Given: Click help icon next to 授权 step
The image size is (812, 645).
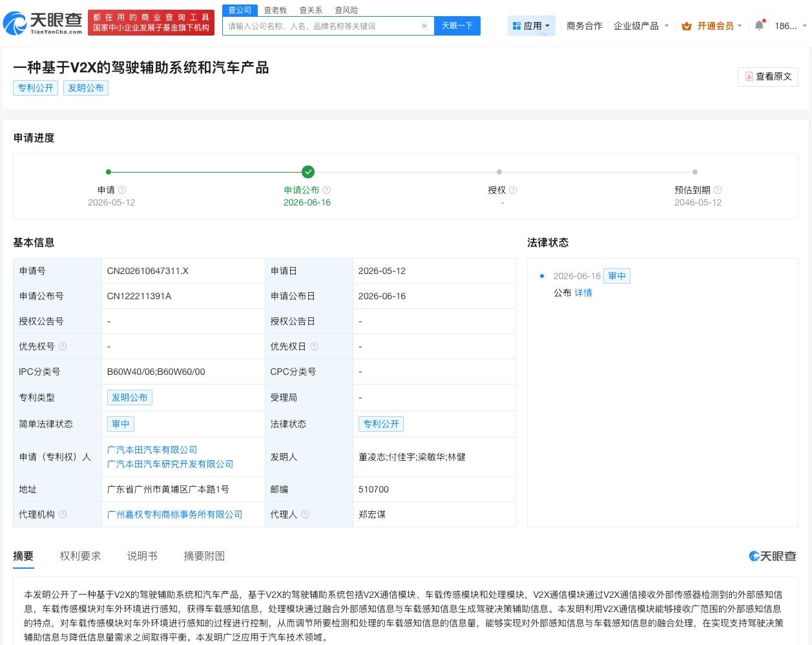Looking at the screenshot, I should 513,190.
